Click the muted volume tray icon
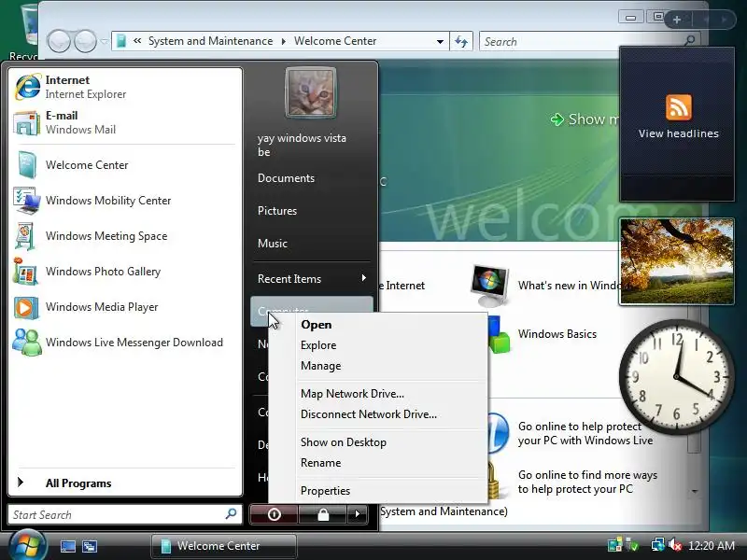Viewport: 747px width, 560px height. click(x=675, y=545)
